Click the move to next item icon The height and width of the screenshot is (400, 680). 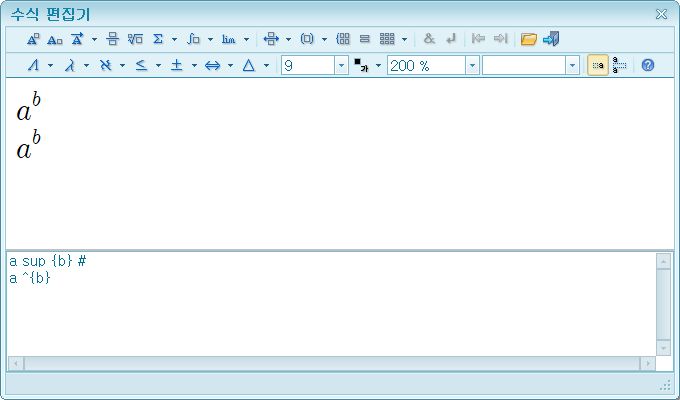point(500,39)
